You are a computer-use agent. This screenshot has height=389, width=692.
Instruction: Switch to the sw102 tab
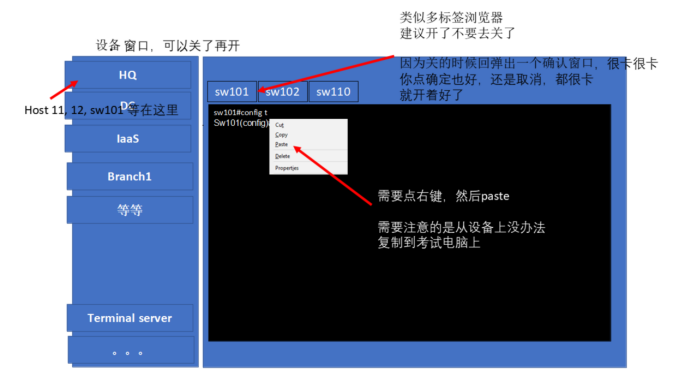[282, 91]
